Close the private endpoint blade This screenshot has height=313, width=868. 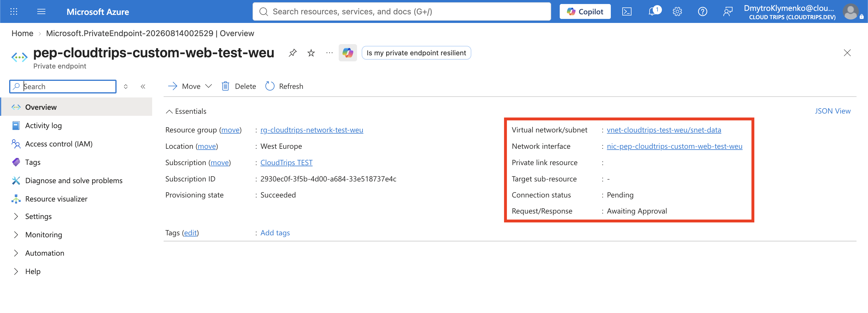(847, 53)
